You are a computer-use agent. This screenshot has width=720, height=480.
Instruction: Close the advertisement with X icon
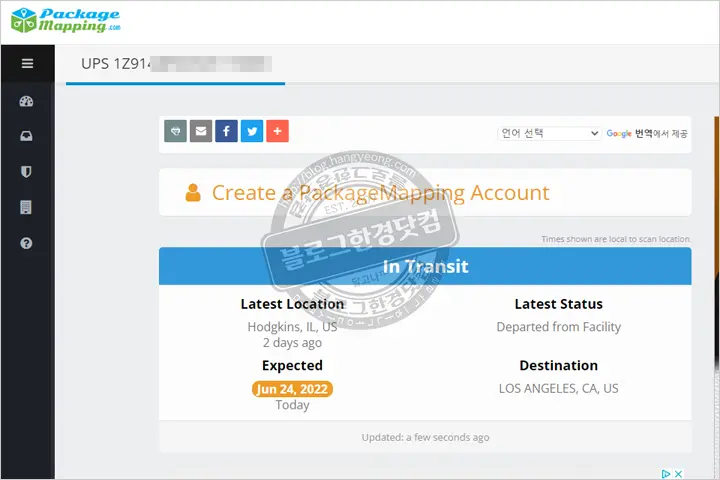click(678, 474)
